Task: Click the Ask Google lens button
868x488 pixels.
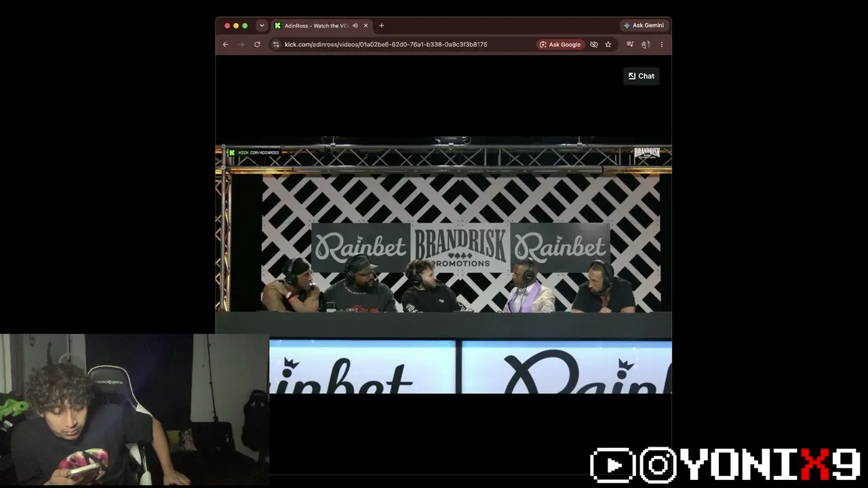Action: pyautogui.click(x=560, y=44)
